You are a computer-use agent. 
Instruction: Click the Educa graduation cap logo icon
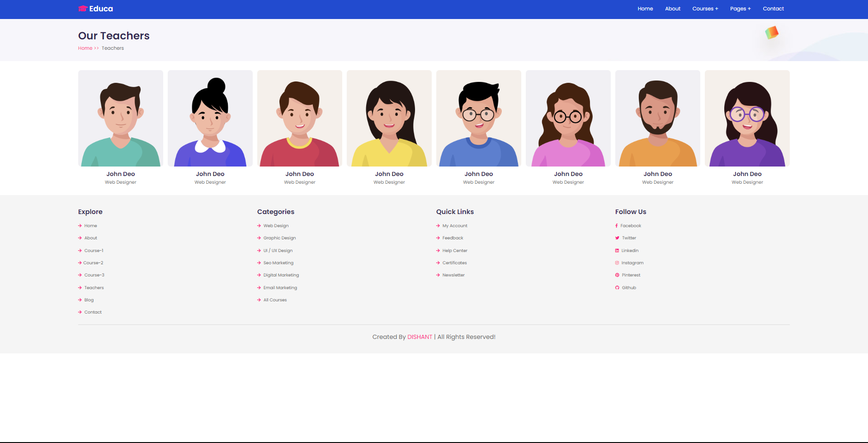pos(83,8)
